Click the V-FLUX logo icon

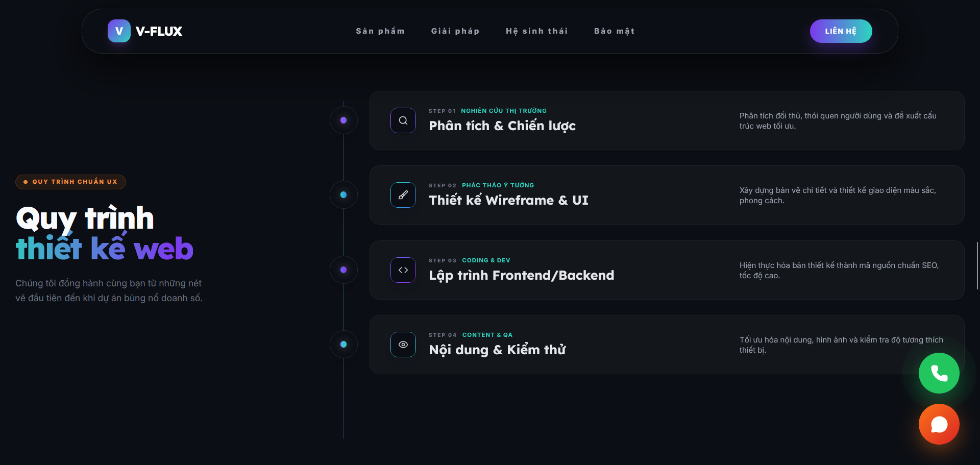(x=119, y=31)
